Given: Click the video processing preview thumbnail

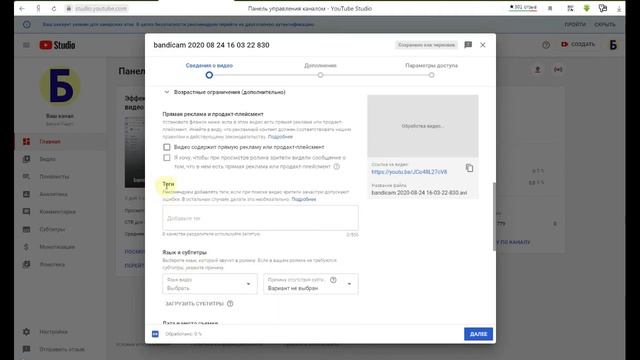Looking at the screenshot, I should [423, 126].
